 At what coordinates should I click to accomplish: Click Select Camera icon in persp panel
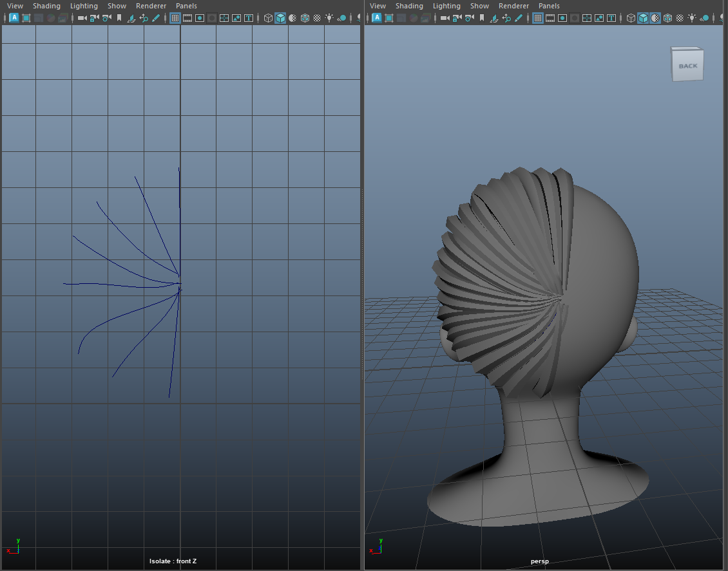pyautogui.click(x=445, y=18)
